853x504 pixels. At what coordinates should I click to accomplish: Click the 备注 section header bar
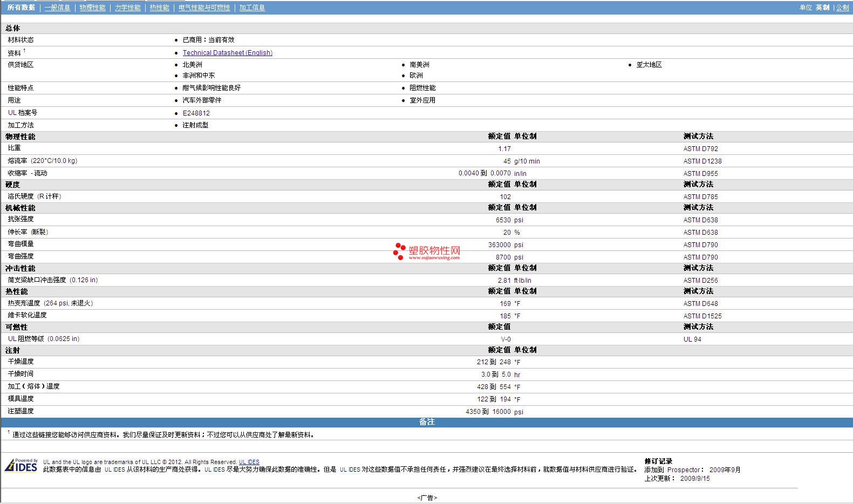tap(426, 422)
